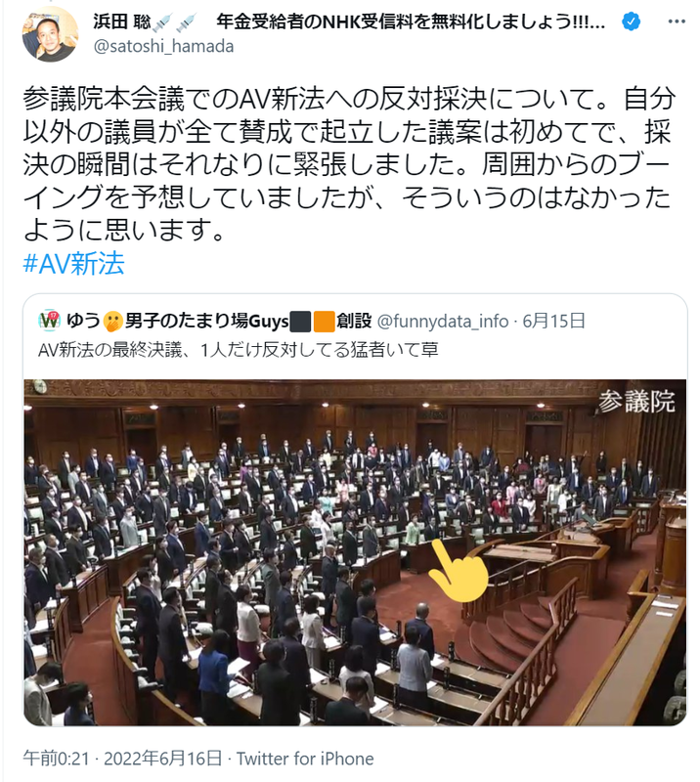The height and width of the screenshot is (782, 700).
Task: Click the face emoji in the quoted name
Action: (x=112, y=322)
